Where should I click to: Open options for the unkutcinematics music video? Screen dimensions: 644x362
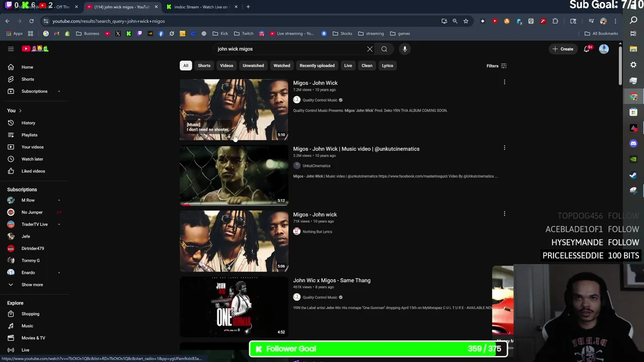pyautogui.click(x=504, y=148)
